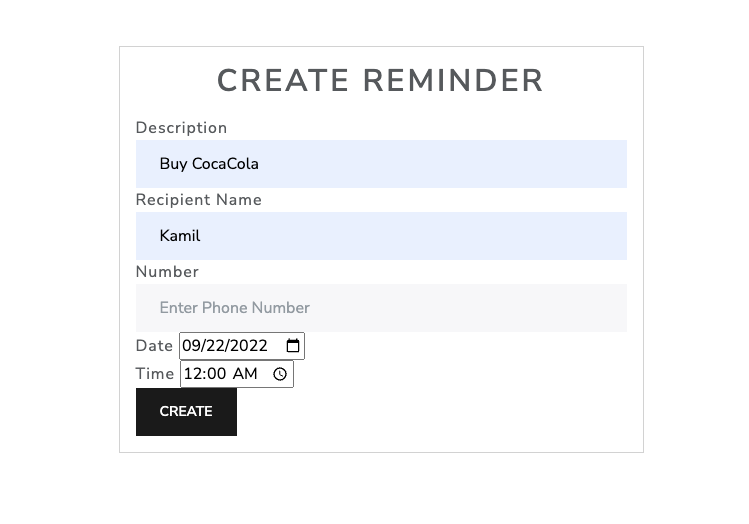Click blank space right of the CREATE button

pyautogui.click(x=430, y=412)
